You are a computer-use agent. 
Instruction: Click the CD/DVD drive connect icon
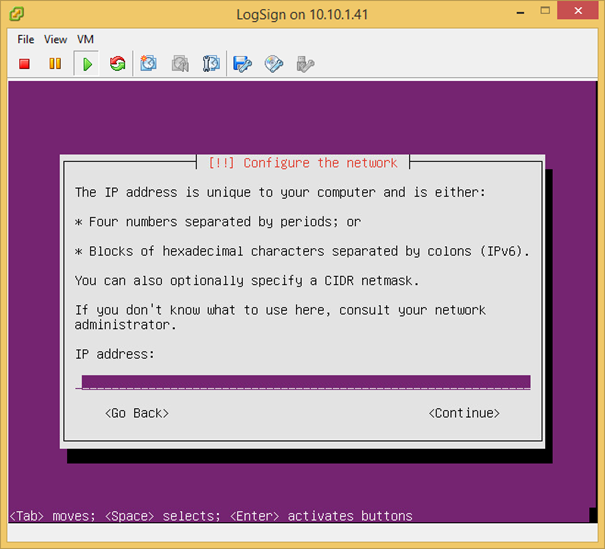274,64
